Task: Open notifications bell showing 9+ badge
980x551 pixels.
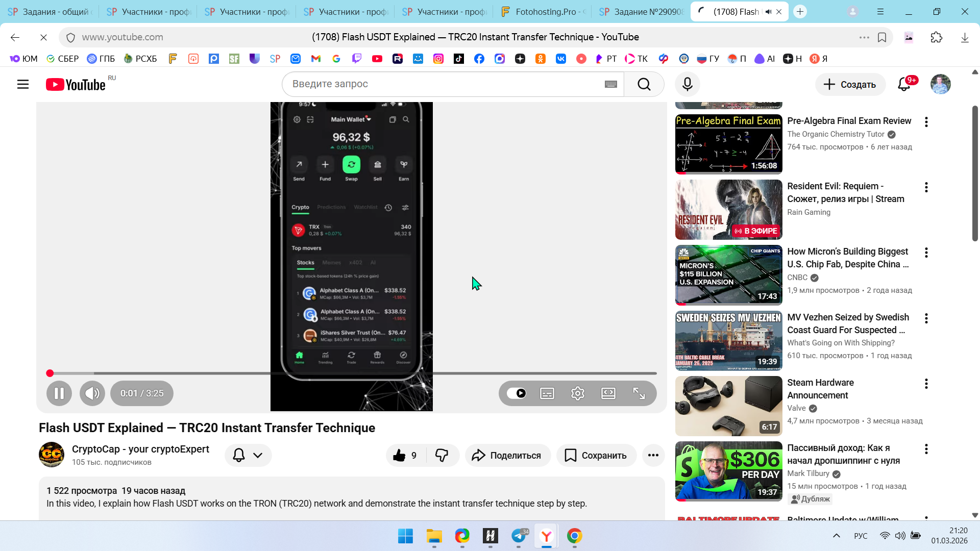Action: 904,84
